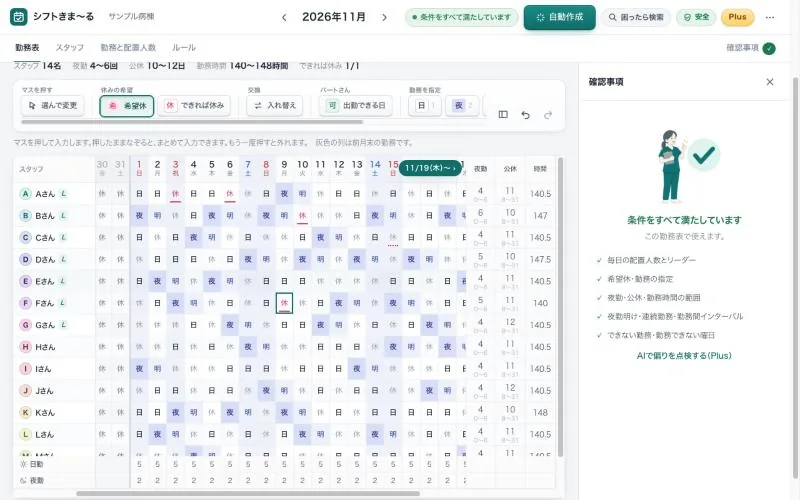Open the 2026年11月 month selector
This screenshot has width=800, height=500.
(334, 17)
